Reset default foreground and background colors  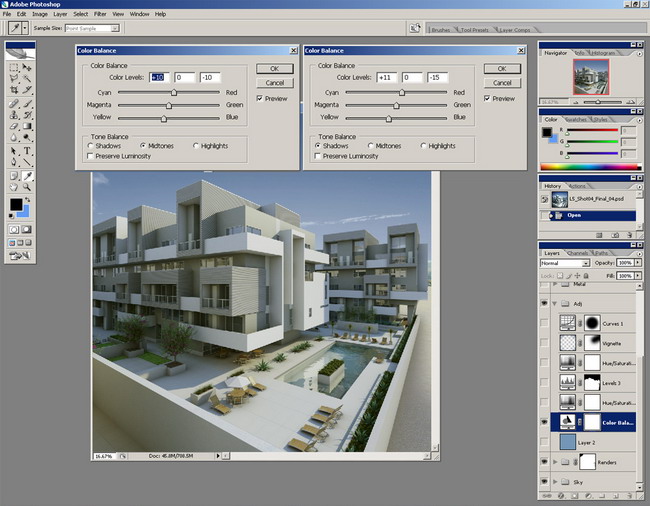(x=11, y=216)
